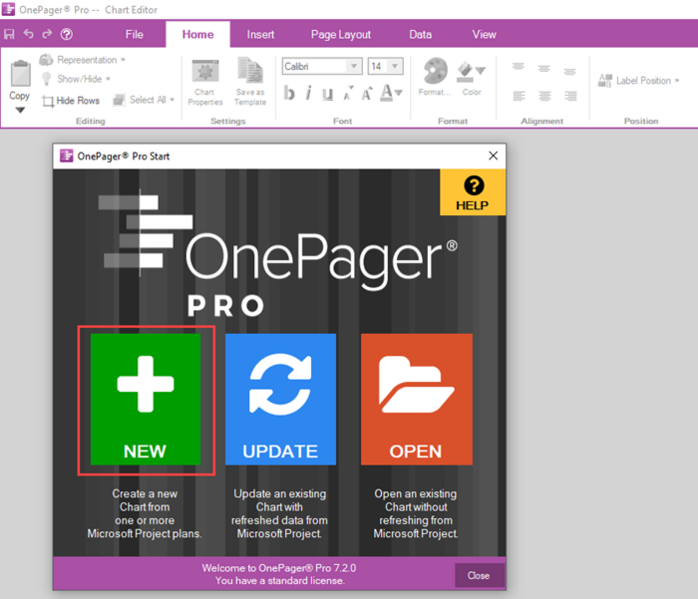Click the center text alignment icon

click(545, 96)
